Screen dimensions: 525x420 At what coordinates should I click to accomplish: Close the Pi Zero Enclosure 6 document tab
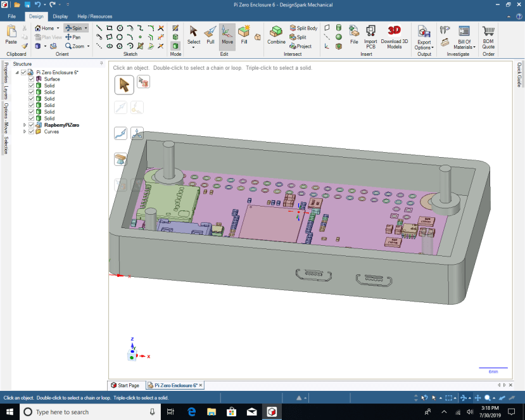(201, 385)
